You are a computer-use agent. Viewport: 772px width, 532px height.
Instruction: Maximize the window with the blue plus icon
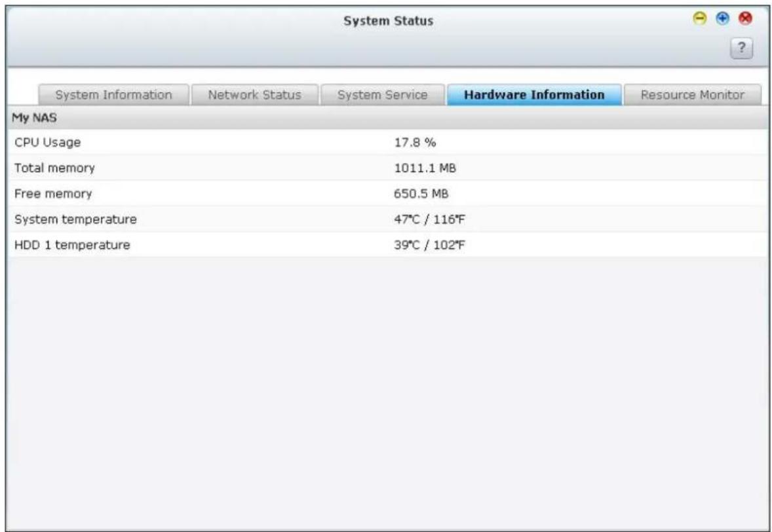(722, 19)
